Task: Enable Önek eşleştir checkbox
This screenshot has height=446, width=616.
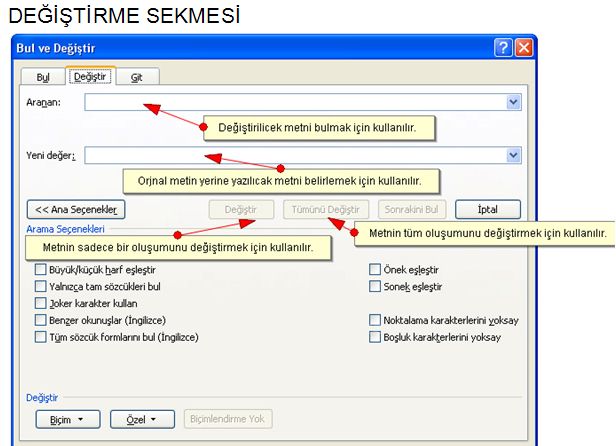Action: (375, 270)
